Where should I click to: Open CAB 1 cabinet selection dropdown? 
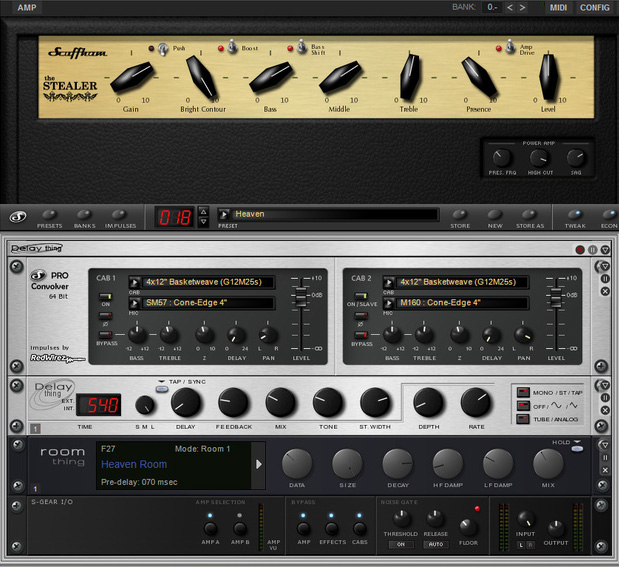point(134,282)
